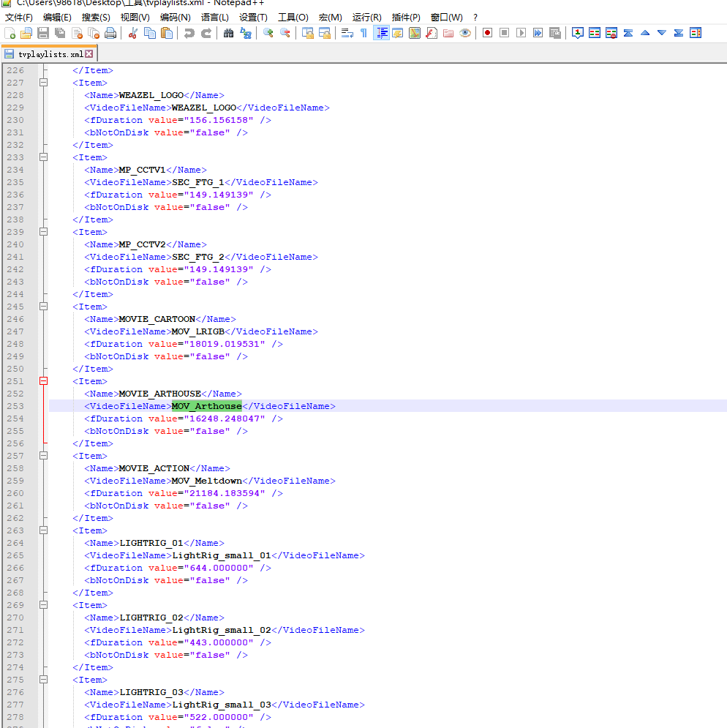Open the 视图(V) menu
The height and width of the screenshot is (728, 727).
135,17
